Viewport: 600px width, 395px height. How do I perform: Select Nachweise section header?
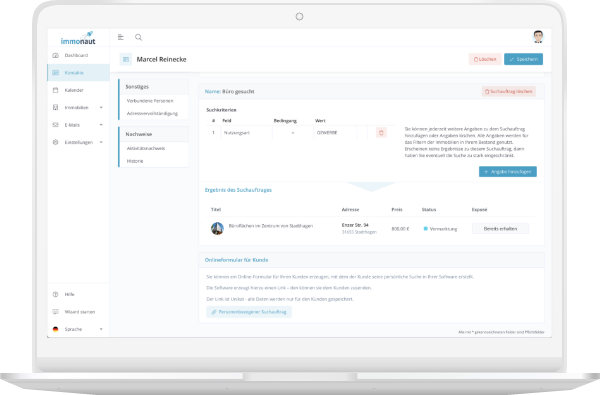[x=154, y=134]
